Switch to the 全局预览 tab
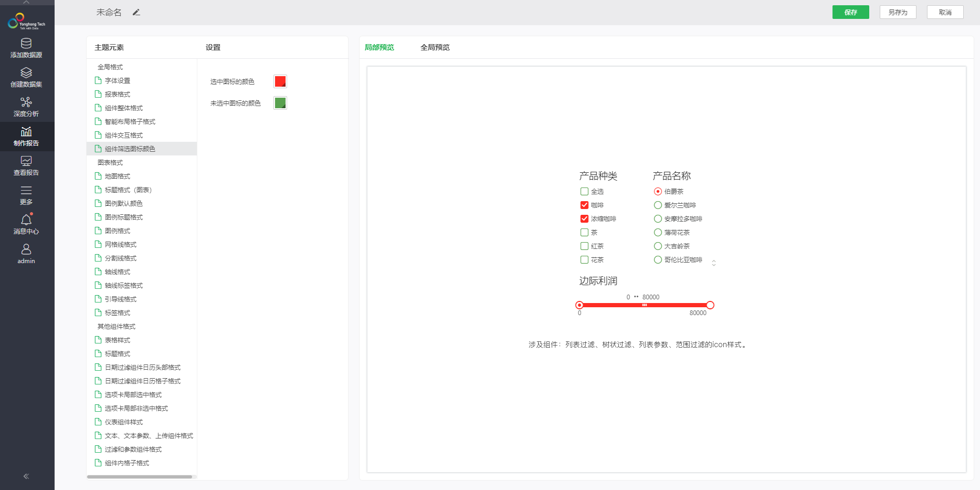980x490 pixels. [x=435, y=47]
